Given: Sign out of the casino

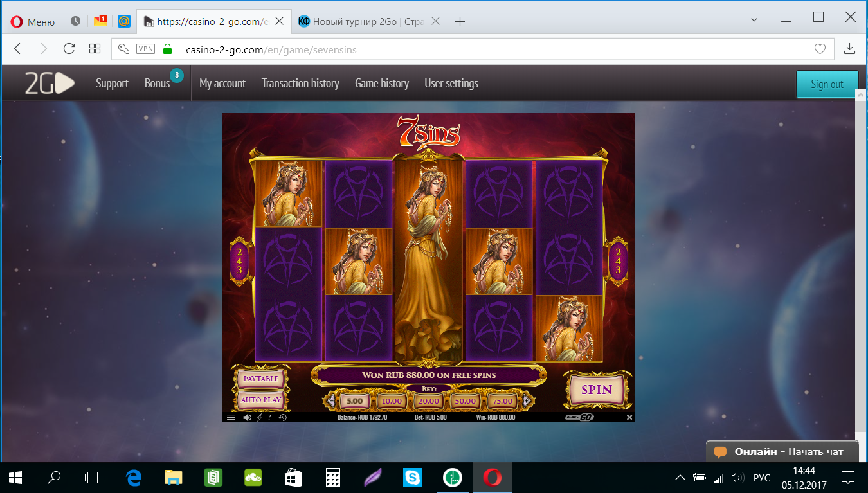Looking at the screenshot, I should point(827,84).
